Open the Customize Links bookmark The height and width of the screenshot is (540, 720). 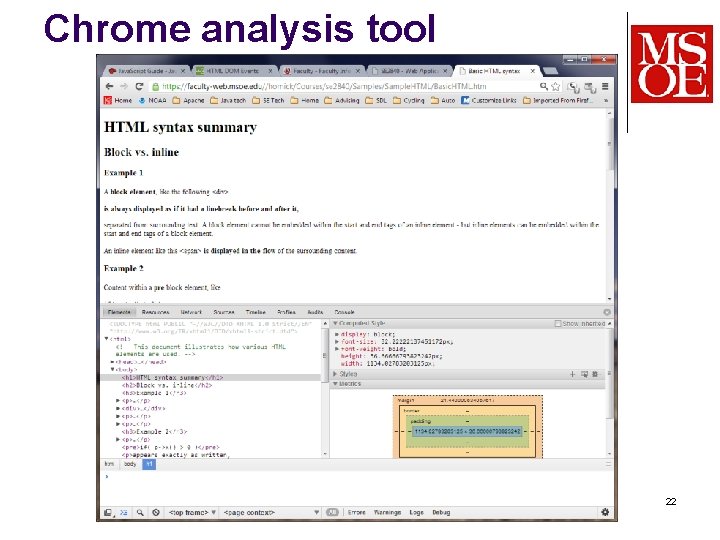pyautogui.click(x=489, y=100)
